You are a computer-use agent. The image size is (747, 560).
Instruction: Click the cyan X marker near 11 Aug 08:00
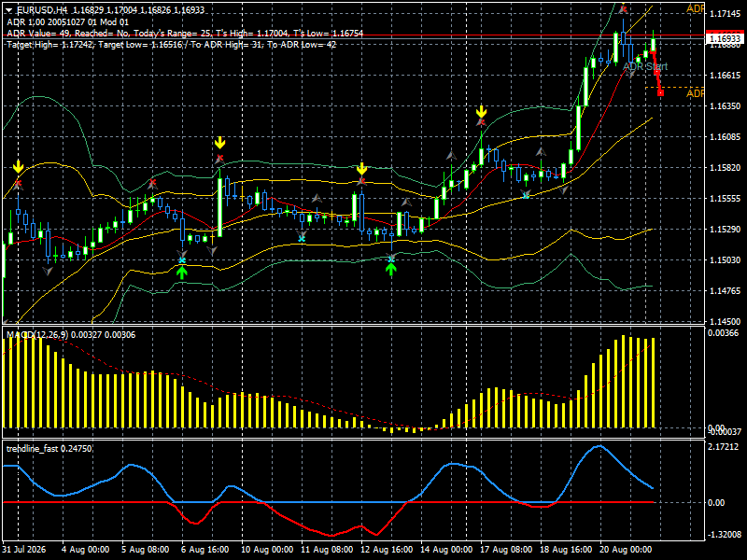tap(302, 238)
